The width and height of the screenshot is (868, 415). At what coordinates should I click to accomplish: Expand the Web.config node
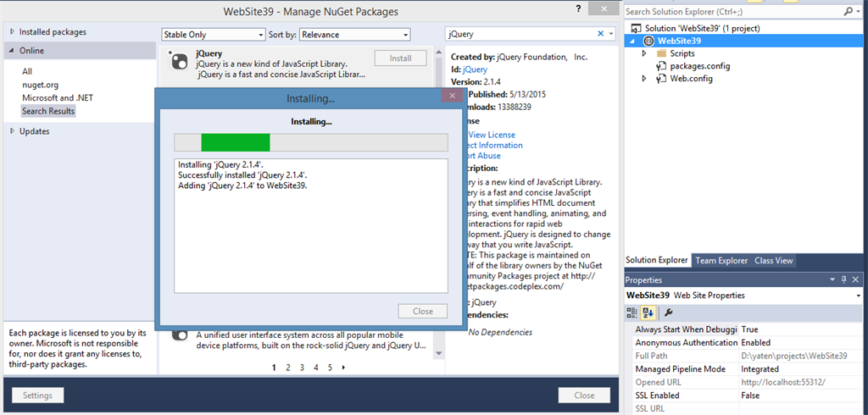644,79
